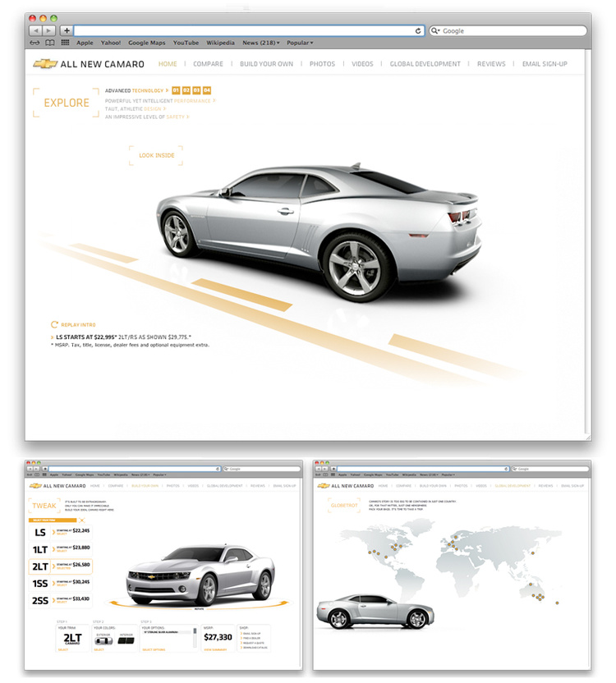Click the forward arrow in the main browser window
This screenshot has width=616, height=683.
pyautogui.click(x=48, y=30)
